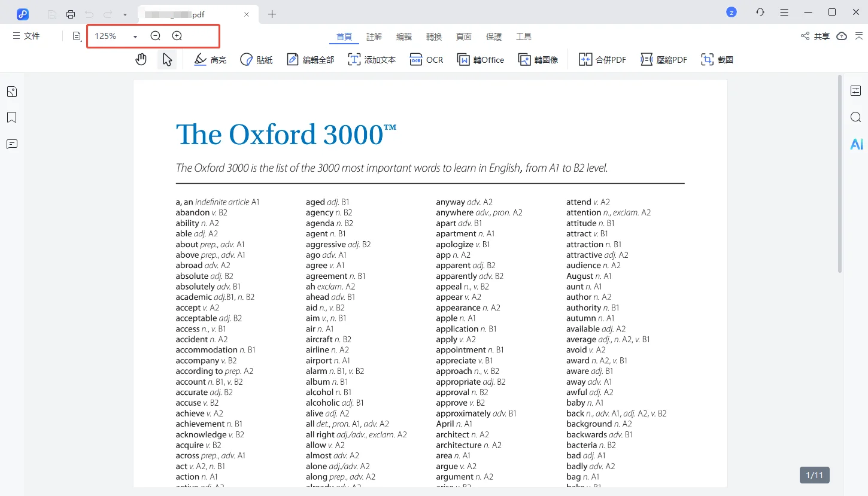Open the comments panel in left sidebar
868x496 pixels.
pos(12,144)
